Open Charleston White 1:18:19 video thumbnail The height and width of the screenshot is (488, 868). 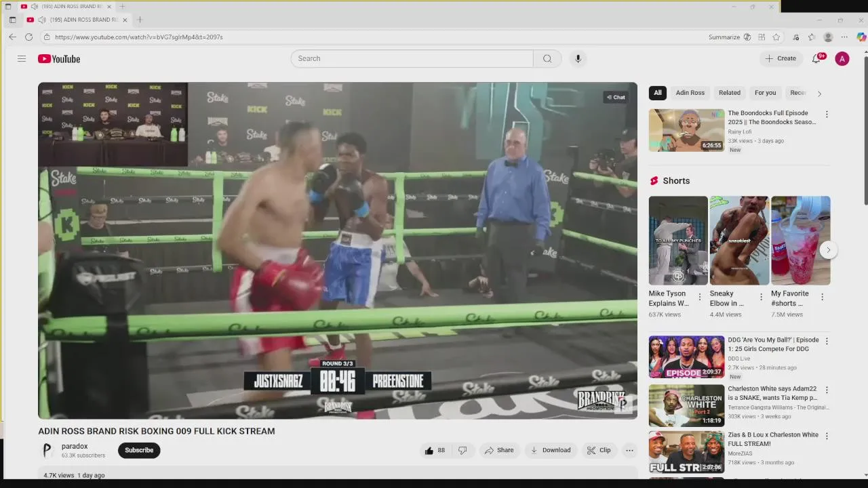686,406
